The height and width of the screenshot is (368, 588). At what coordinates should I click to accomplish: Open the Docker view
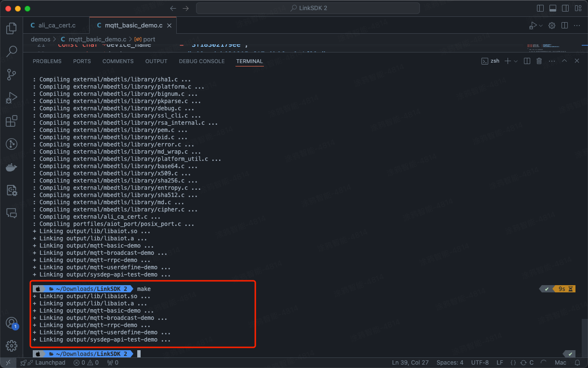coord(12,167)
